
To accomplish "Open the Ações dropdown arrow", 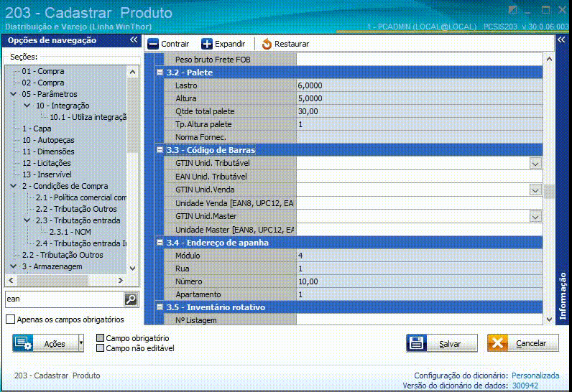I will [x=81, y=343].
